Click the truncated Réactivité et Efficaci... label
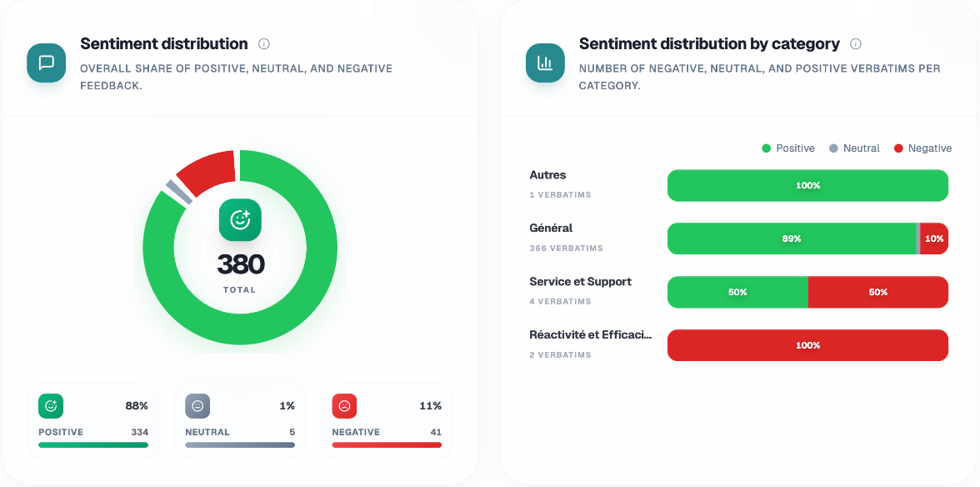Viewport: 980px width, 487px height. 591,334
